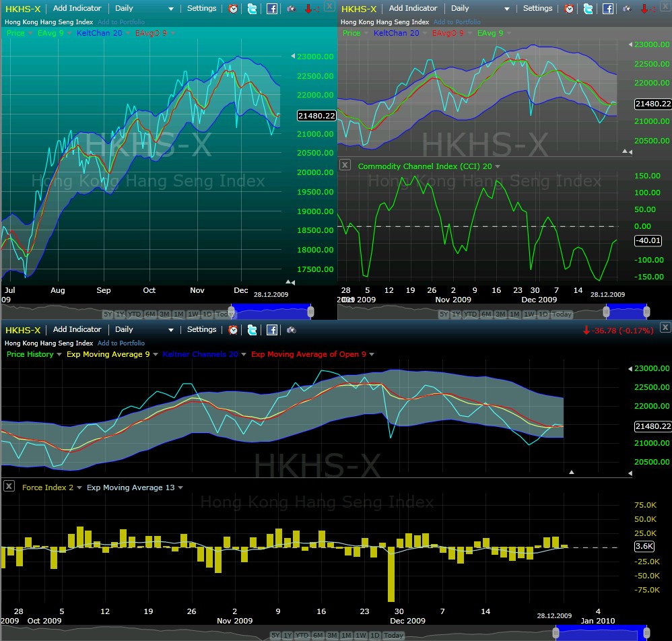This screenshot has height=641, width=672.
Task: Open Add Indicator in top-left chart
Action: coord(77,8)
